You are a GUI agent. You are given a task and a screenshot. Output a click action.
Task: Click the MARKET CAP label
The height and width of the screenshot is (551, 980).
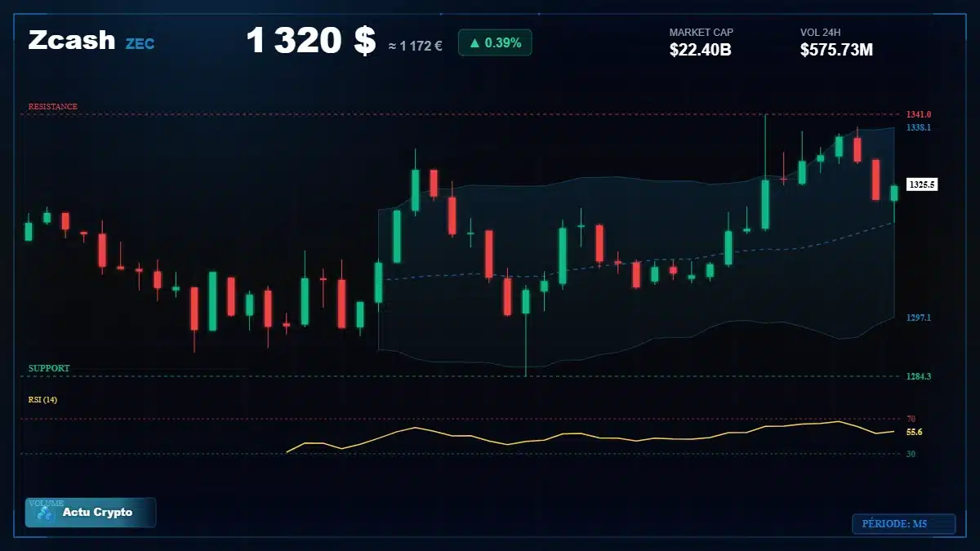tap(702, 33)
